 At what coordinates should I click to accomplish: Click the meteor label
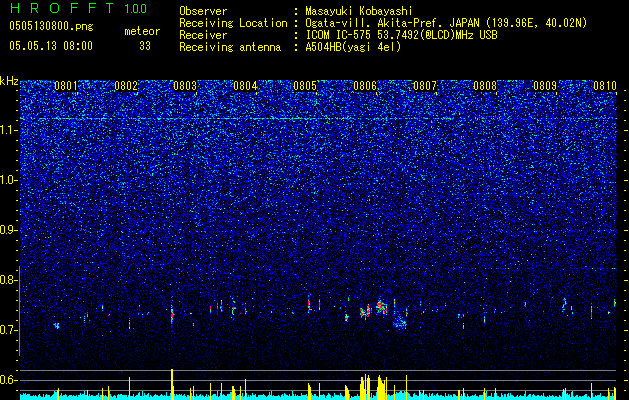142,31
